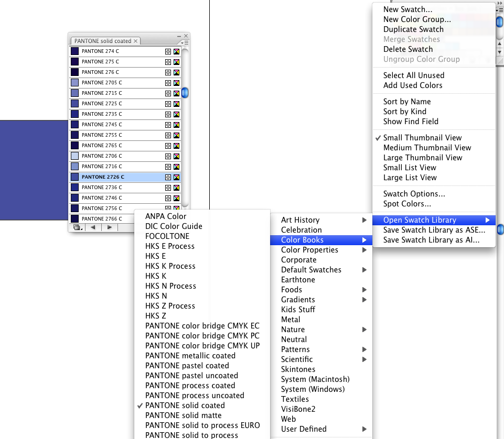Viewport: 504px width, 439px height.
Task: Expand Patterns submenu
Action: click(x=321, y=349)
